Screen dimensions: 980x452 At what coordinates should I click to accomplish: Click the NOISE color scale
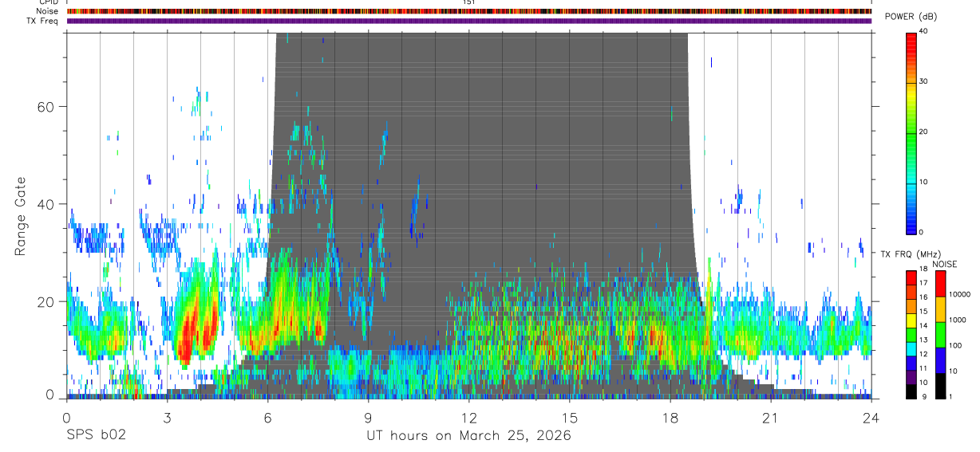pos(941,335)
